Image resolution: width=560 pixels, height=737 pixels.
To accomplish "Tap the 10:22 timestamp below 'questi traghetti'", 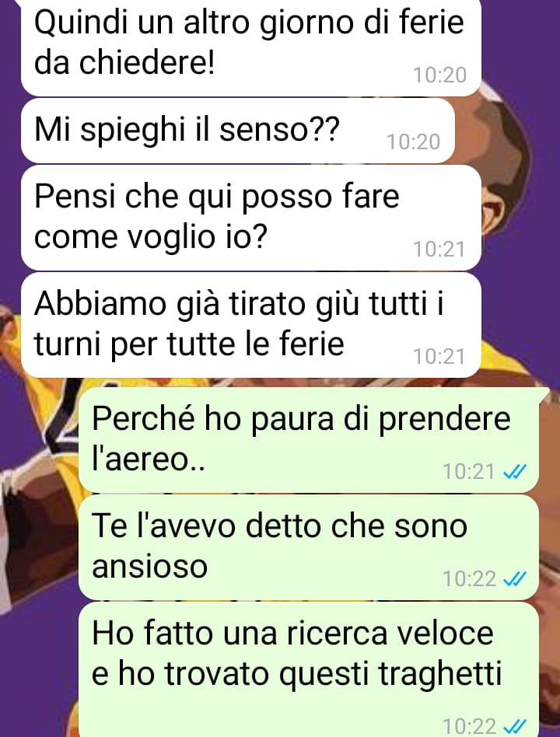I will point(469,726).
